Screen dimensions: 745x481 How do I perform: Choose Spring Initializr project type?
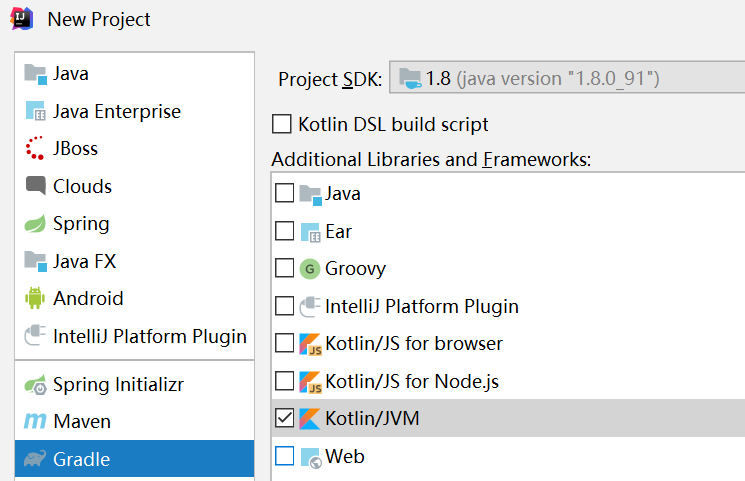coord(118,384)
